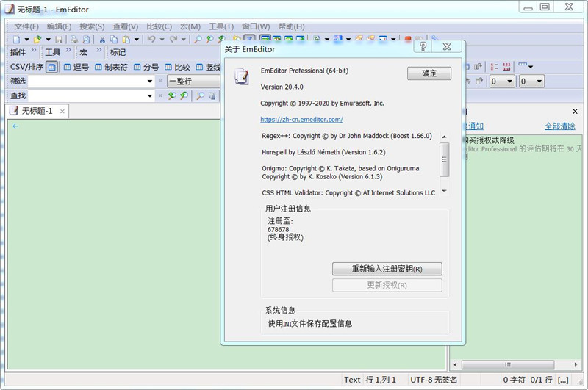The height and width of the screenshot is (390, 588).
Task: Click the Print Preview icon
Action: (x=86, y=39)
